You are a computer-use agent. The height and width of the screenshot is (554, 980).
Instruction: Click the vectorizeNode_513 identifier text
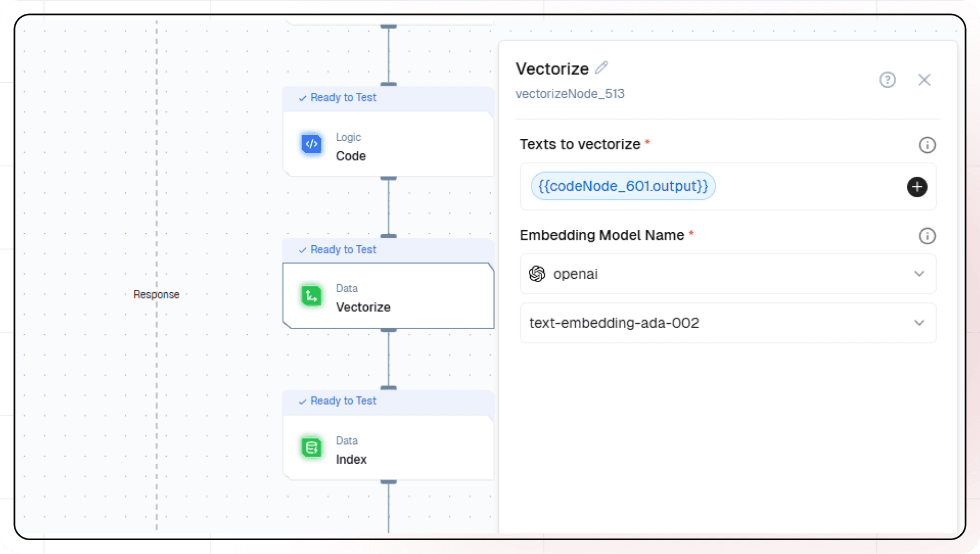pos(570,93)
